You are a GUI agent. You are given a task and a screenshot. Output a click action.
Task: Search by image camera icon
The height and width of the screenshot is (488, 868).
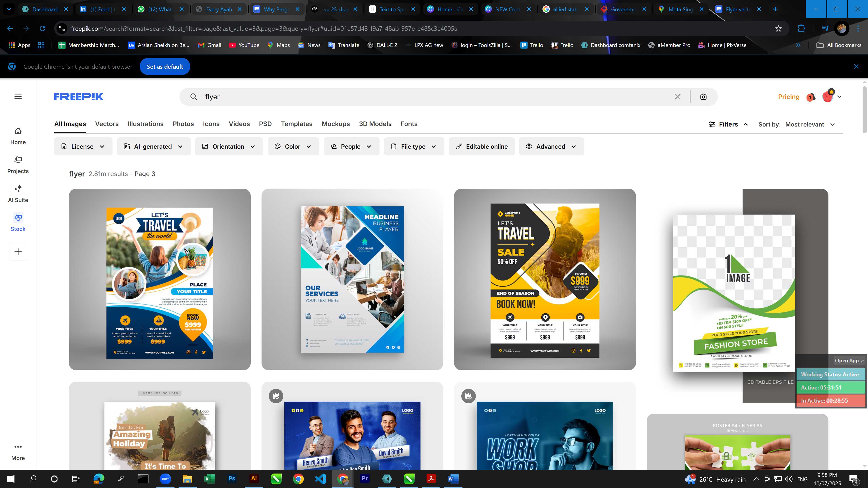point(703,97)
